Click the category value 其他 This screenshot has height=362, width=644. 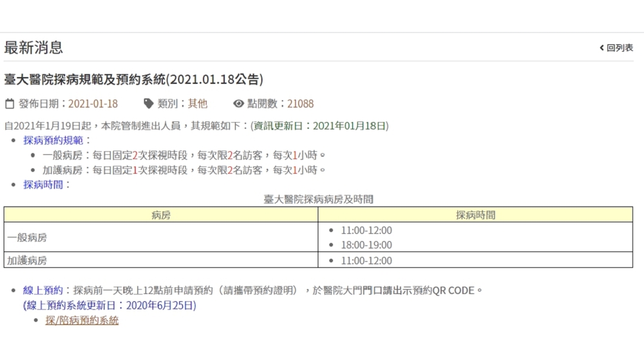pyautogui.click(x=197, y=103)
